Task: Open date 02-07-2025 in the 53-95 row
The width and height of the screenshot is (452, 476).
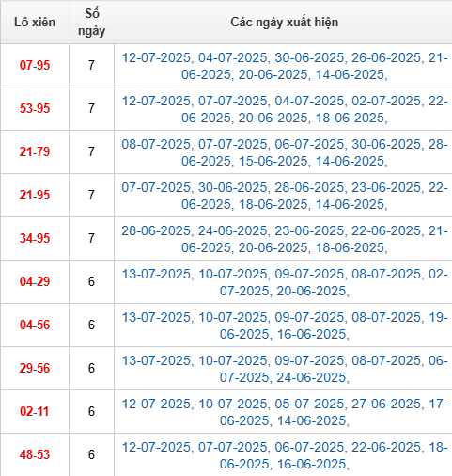Action: click(386, 101)
